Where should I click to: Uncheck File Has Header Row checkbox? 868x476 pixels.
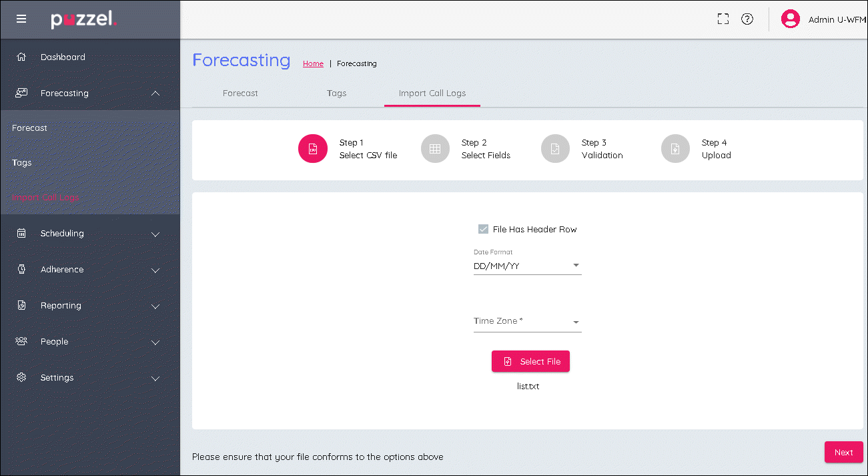tap(484, 230)
